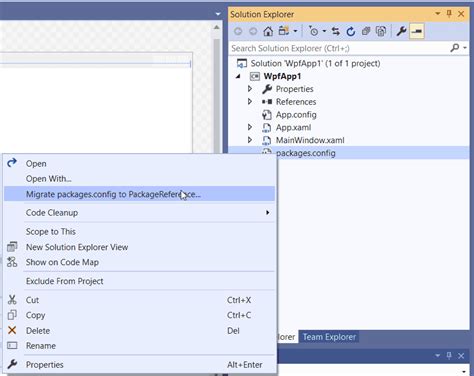Expand the App.xaml node arrow
The height and width of the screenshot is (376, 474).
(250, 127)
